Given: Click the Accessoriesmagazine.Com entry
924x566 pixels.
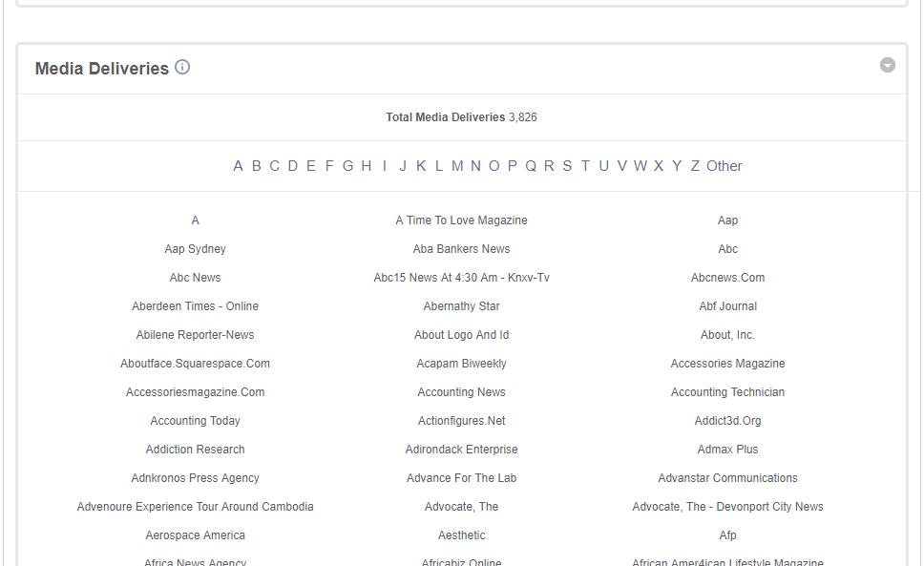Looking at the screenshot, I should pyautogui.click(x=195, y=392).
